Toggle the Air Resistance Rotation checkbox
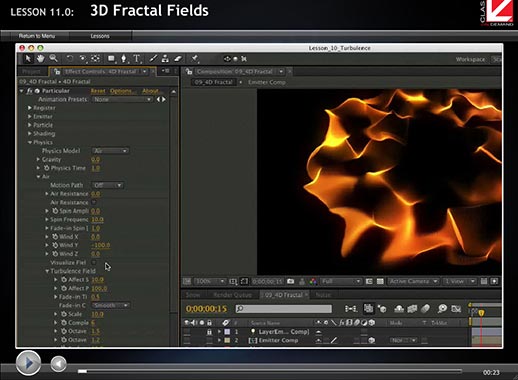Viewport: 518px width, 380px height. [x=94, y=202]
